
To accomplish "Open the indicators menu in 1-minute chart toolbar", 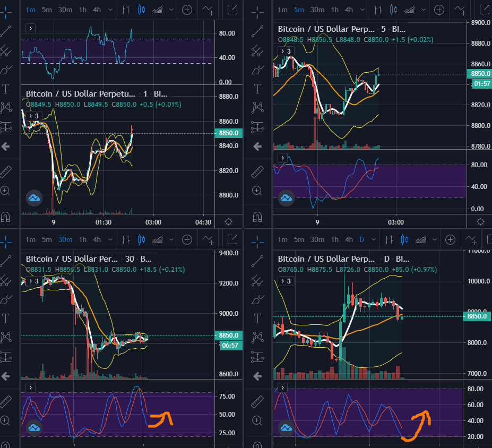I will click(208, 10).
